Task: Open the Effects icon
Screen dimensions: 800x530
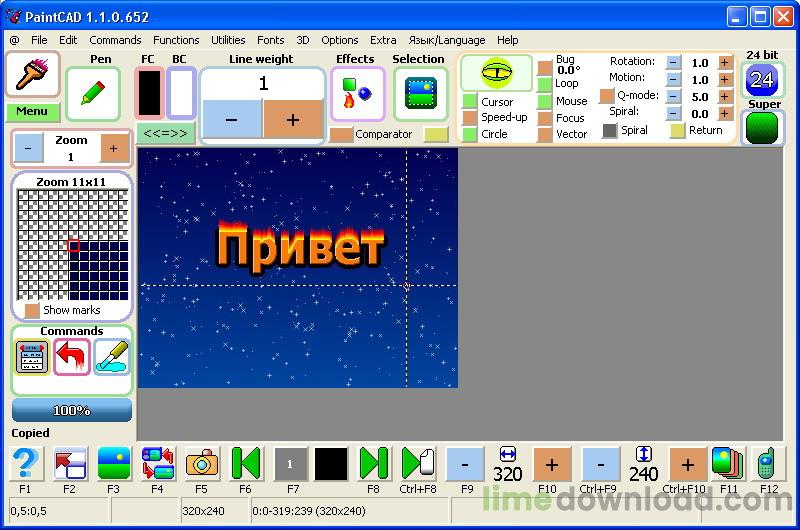Action: click(x=357, y=94)
